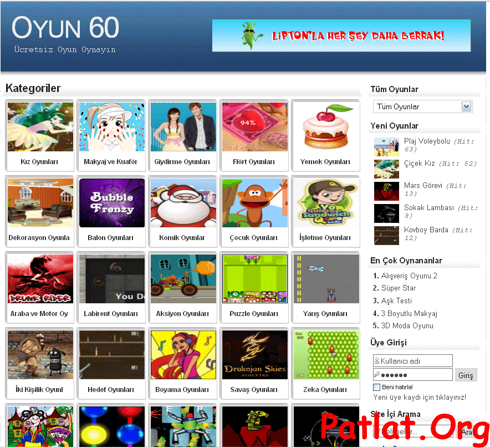Click the Kız Oyunları label

tap(39, 162)
